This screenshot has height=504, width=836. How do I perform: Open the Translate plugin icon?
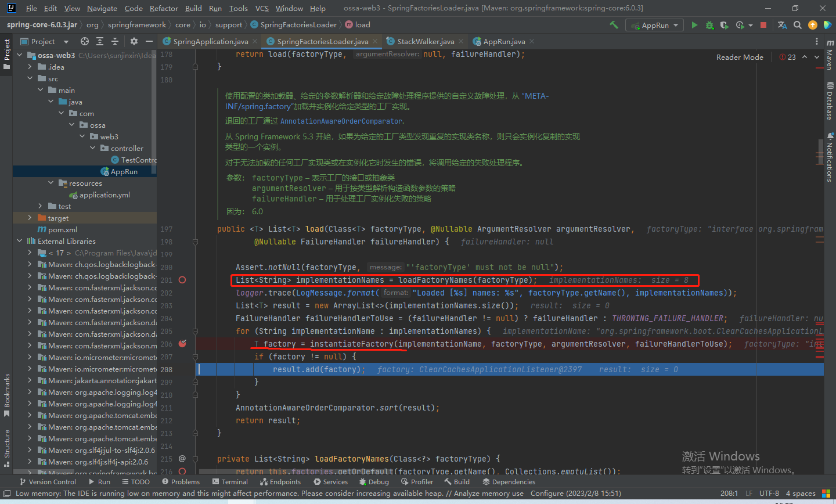pos(782,25)
